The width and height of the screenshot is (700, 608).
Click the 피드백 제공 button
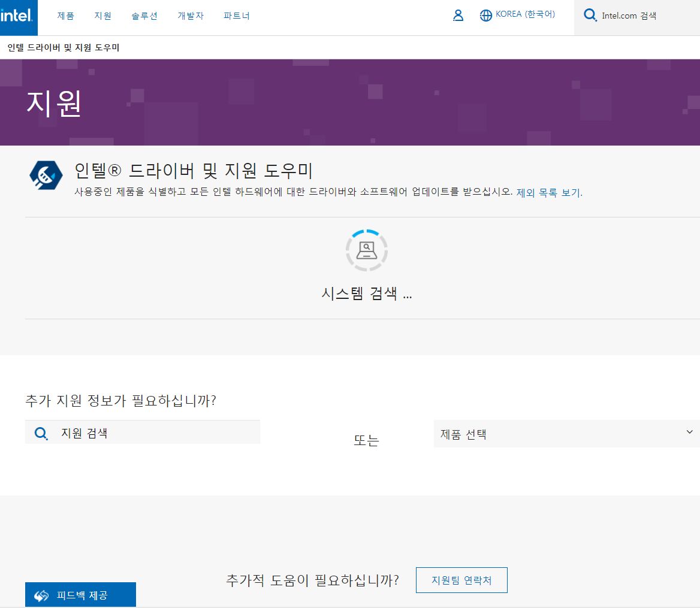point(80,595)
